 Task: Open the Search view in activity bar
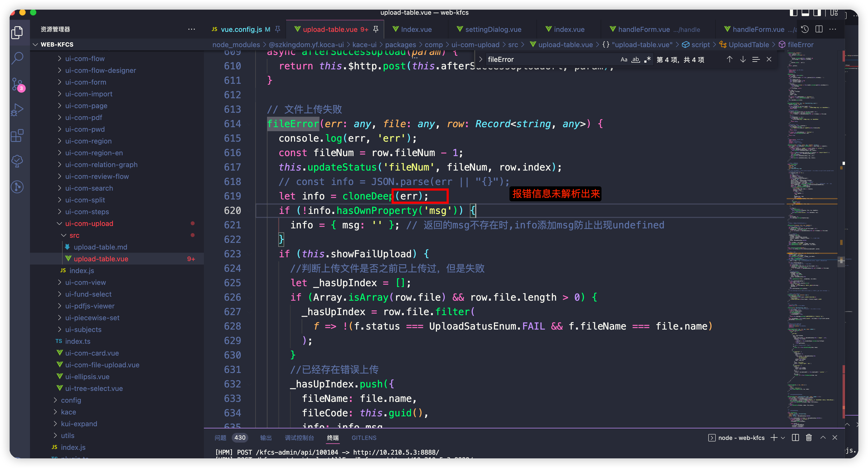(17, 58)
